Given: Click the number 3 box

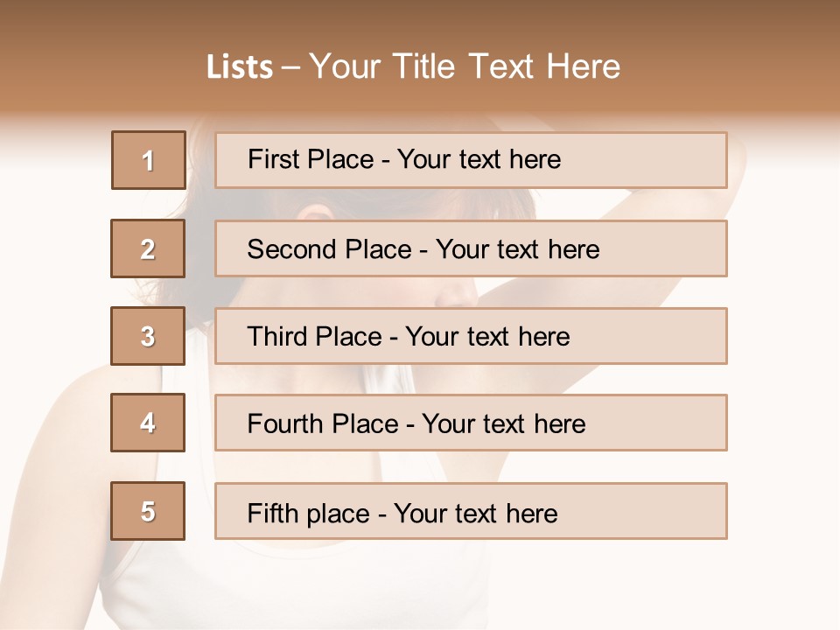Looking at the screenshot, I should click(x=148, y=336).
